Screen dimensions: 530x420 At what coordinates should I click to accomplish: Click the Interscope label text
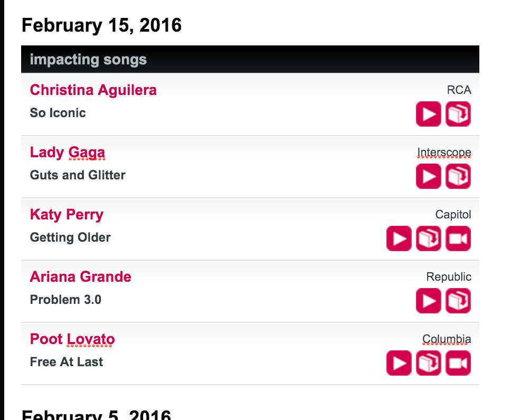click(x=444, y=152)
